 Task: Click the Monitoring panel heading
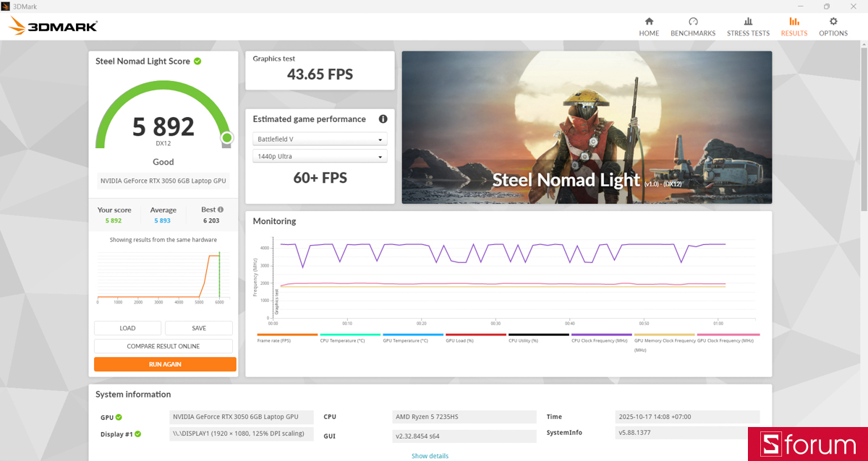274,221
